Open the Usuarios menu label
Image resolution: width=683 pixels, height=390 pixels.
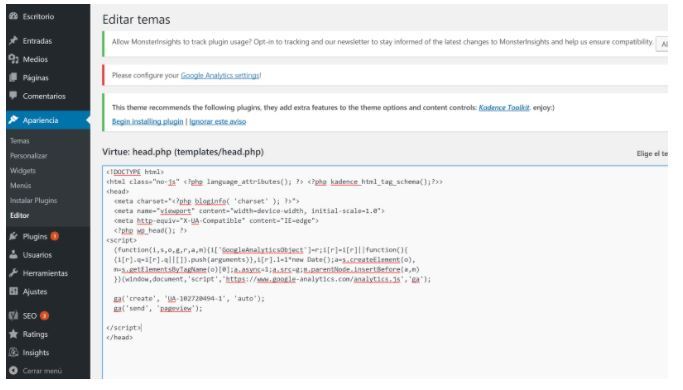tap(37, 255)
